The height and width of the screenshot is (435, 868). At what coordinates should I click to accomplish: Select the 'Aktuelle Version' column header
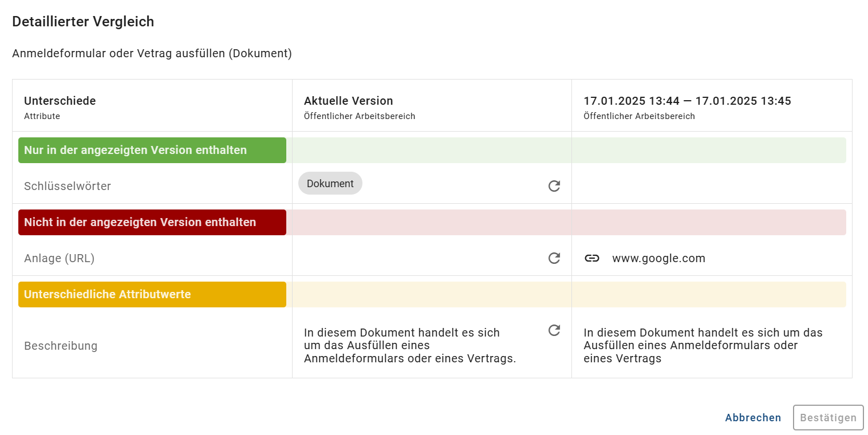[348, 100]
